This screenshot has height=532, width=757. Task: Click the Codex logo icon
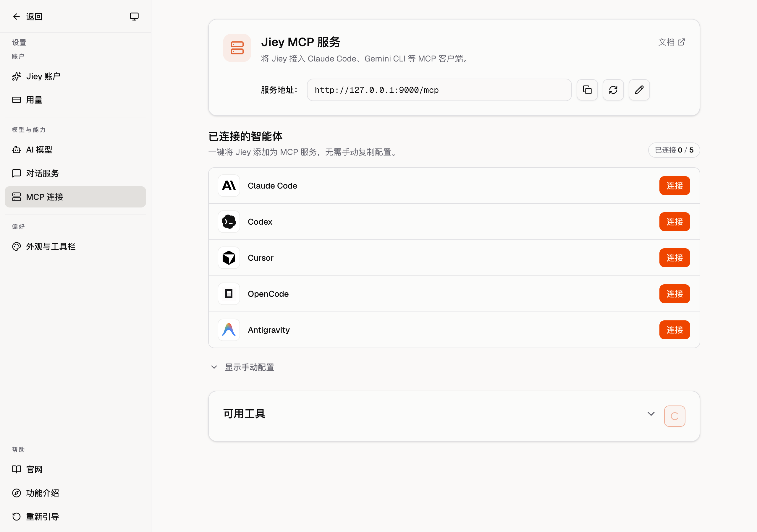tap(229, 222)
